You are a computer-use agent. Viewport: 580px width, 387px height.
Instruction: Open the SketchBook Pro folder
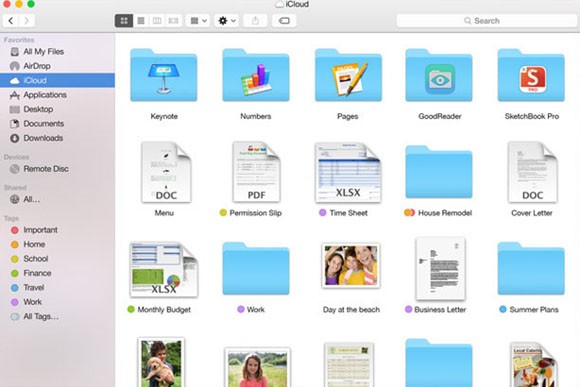click(531, 75)
